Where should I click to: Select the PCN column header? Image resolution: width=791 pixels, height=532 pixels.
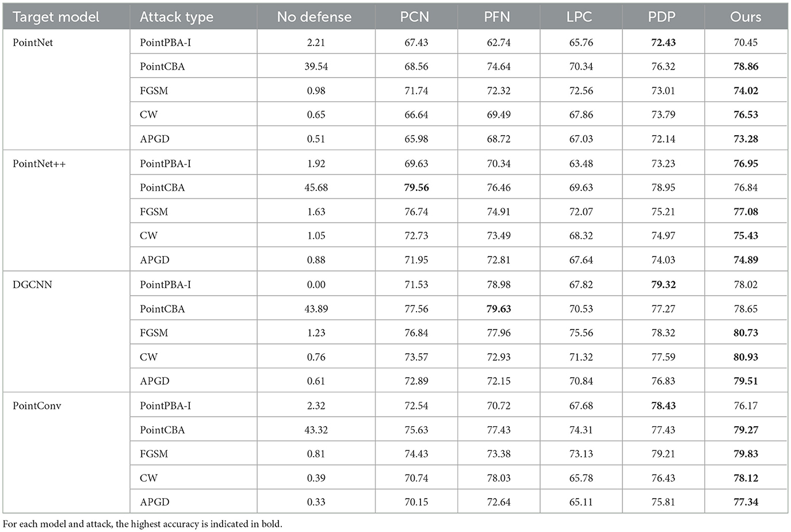tap(415, 17)
